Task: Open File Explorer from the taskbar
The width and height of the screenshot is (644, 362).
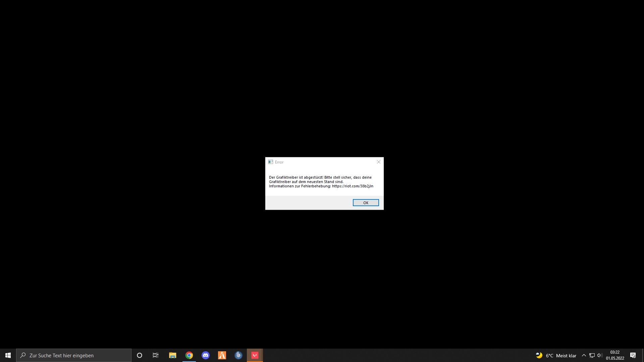Action: pos(172,355)
